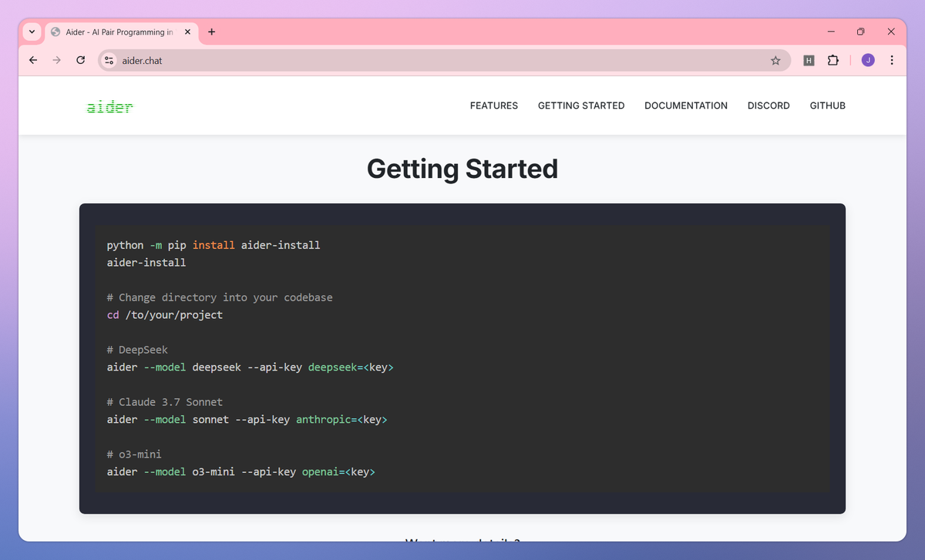Bookmark this page with the star icon
This screenshot has height=560, width=925.
775,60
